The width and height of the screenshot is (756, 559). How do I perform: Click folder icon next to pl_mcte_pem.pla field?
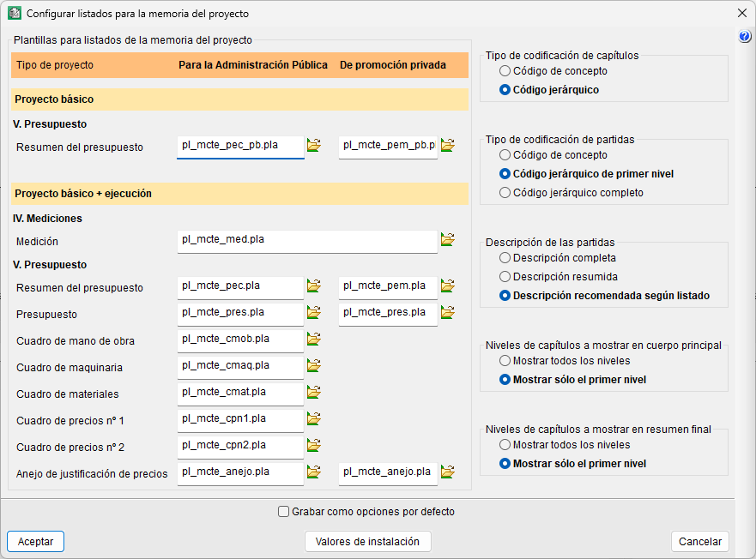[x=447, y=286]
